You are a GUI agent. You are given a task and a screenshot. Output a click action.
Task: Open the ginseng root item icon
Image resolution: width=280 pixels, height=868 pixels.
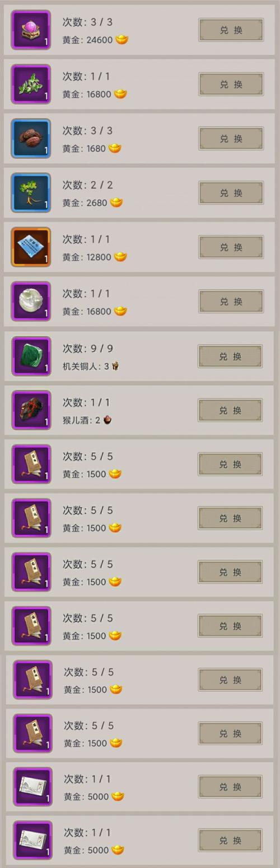click(31, 192)
